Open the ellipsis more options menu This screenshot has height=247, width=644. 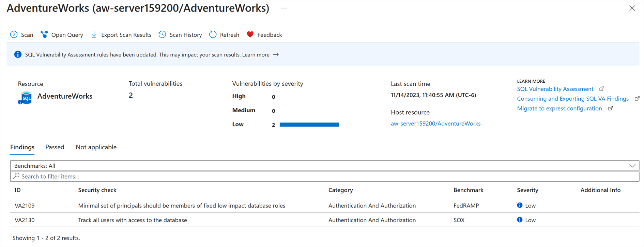(x=284, y=8)
